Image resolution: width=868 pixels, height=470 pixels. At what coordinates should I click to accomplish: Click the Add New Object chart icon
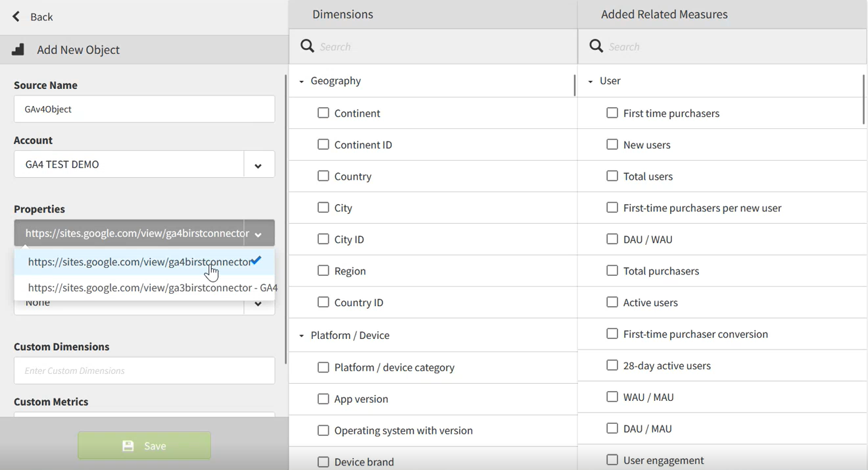pos(18,49)
